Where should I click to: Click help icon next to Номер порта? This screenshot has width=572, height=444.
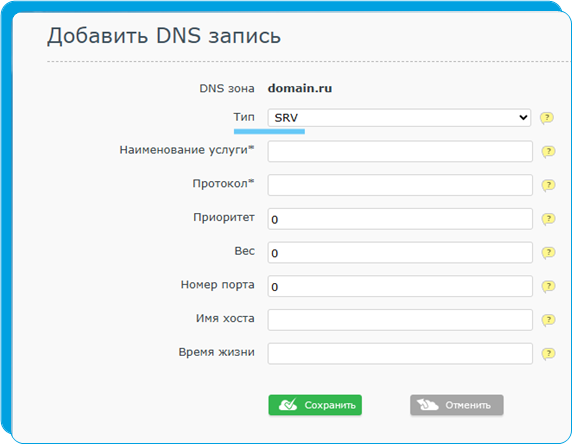[548, 286]
